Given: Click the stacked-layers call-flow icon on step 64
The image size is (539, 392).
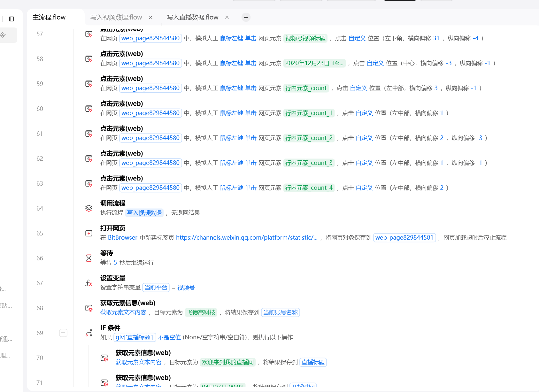Looking at the screenshot, I should 89,208.
